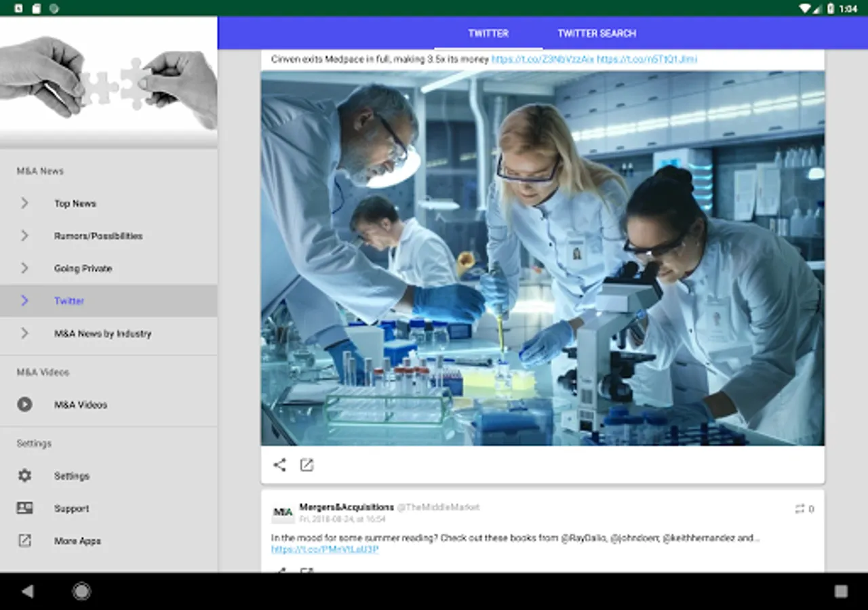Open M&A News by Industry
The image size is (868, 610).
point(108,333)
